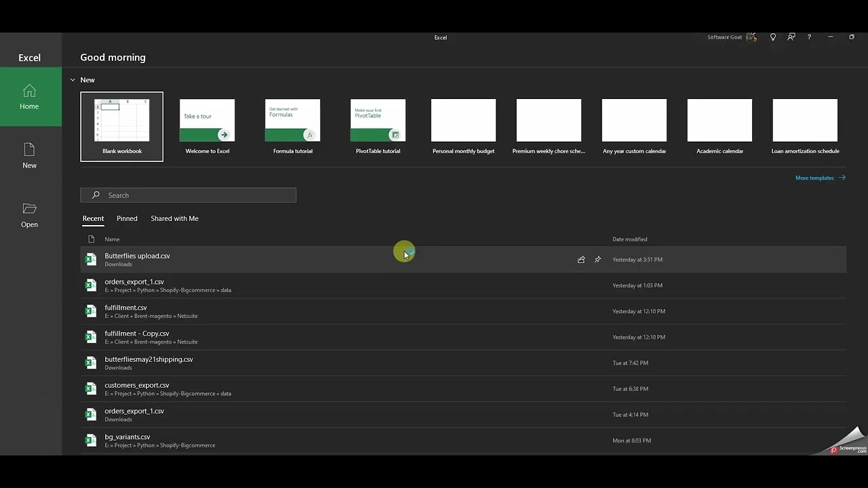Click the Excel icon beside fulfillment - Copy.csv
Image resolution: width=868 pixels, height=488 pixels.
click(91, 337)
